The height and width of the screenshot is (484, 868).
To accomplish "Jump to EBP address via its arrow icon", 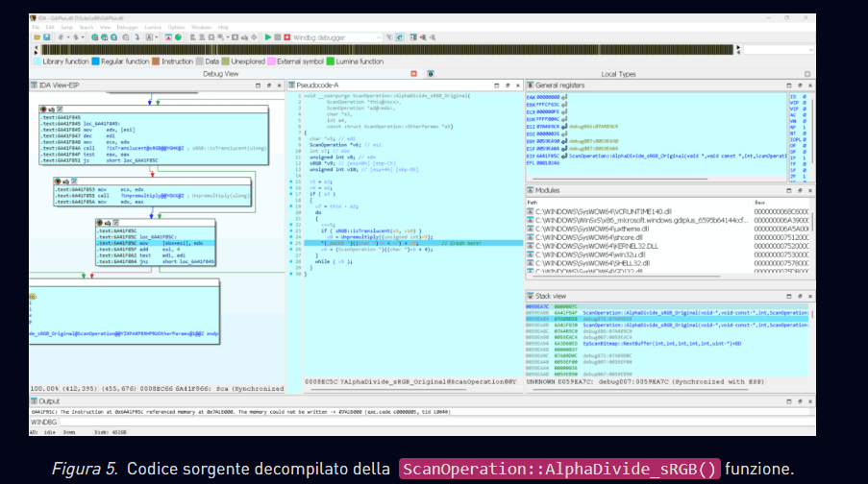I will click(x=564, y=141).
